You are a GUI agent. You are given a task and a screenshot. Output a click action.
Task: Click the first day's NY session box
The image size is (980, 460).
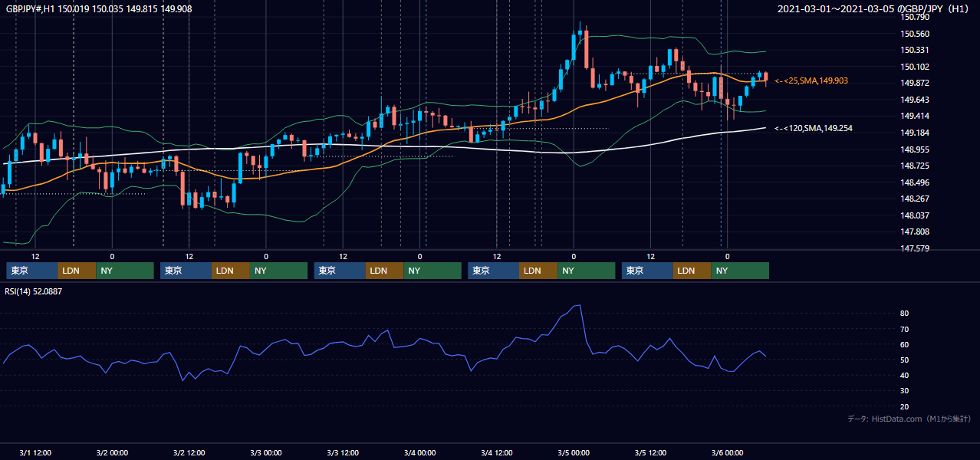pyautogui.click(x=125, y=271)
